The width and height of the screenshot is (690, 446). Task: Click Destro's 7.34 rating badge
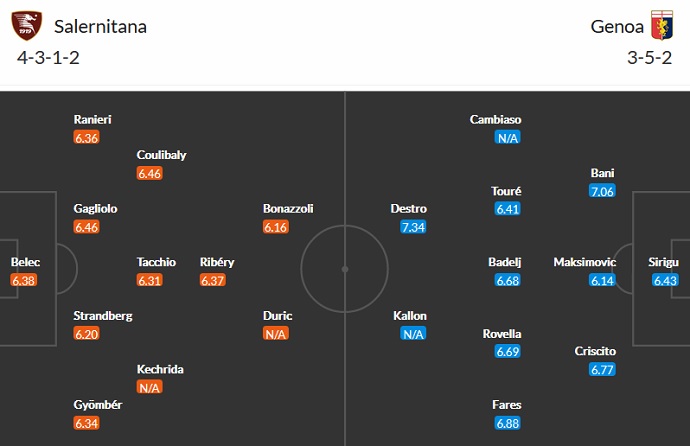[414, 227]
